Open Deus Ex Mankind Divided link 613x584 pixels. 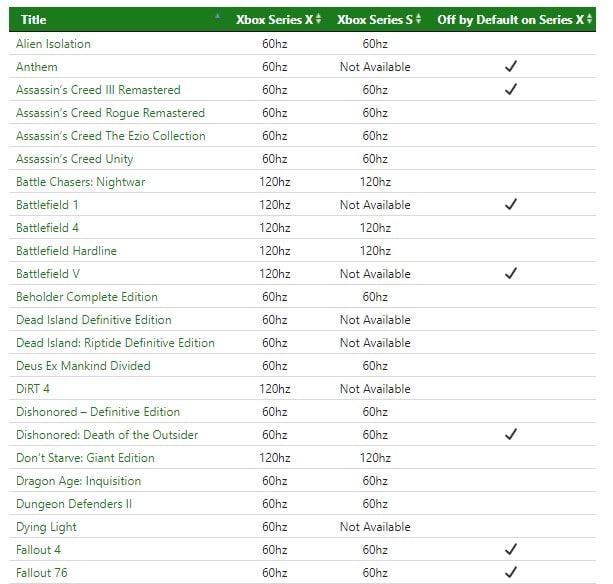[83, 366]
